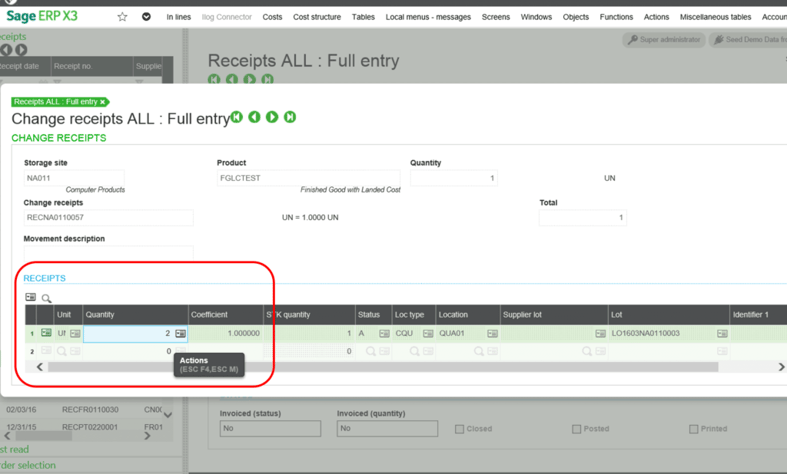Click the Total field
This screenshot has height=474, width=787.
click(x=583, y=217)
